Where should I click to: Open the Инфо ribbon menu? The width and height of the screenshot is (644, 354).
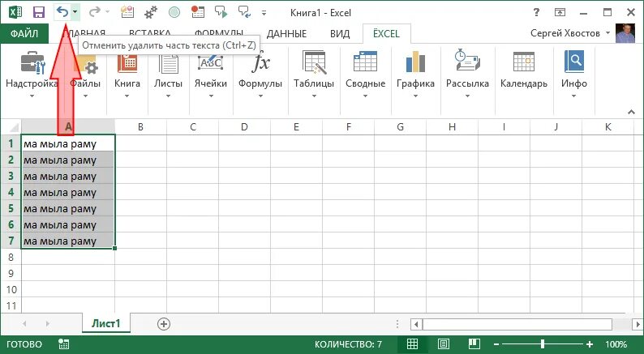[573, 74]
